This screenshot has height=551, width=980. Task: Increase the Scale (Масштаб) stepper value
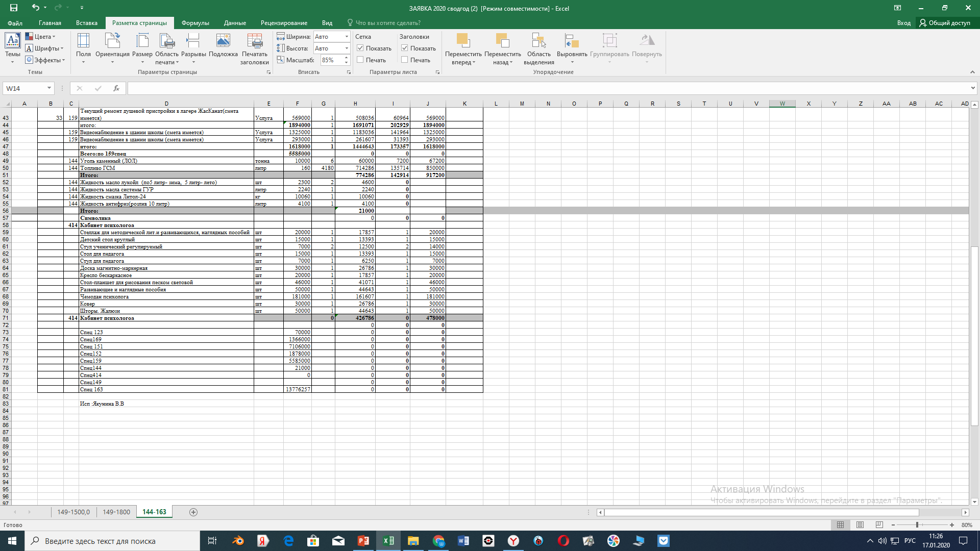(x=347, y=57)
